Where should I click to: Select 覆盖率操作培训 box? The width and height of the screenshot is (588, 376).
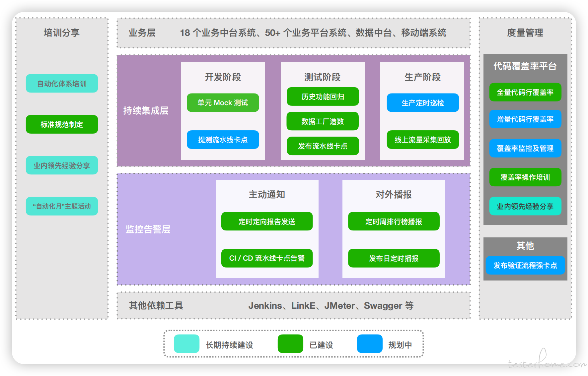click(x=525, y=177)
